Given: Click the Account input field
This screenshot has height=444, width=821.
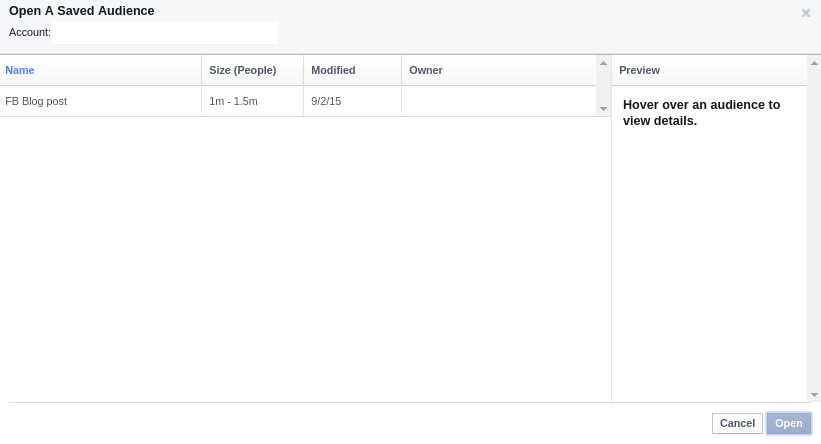Looking at the screenshot, I should (165, 33).
